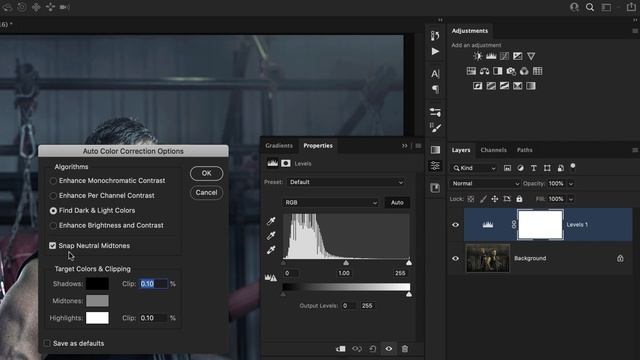Open the Midtones color swatch
Screen dimensions: 640x360
97,301
